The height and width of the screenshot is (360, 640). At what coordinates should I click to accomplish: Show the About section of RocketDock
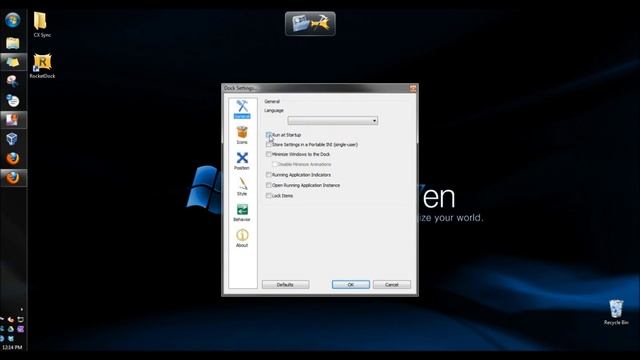tap(242, 238)
